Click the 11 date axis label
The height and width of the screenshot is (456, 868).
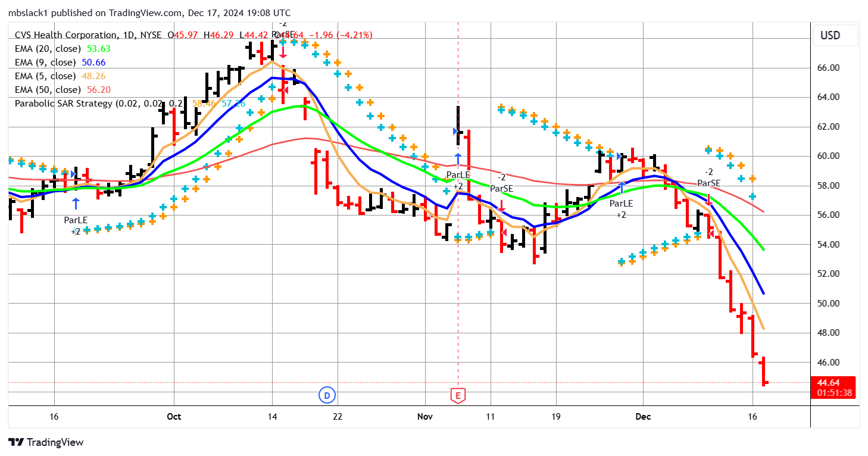pos(491,416)
